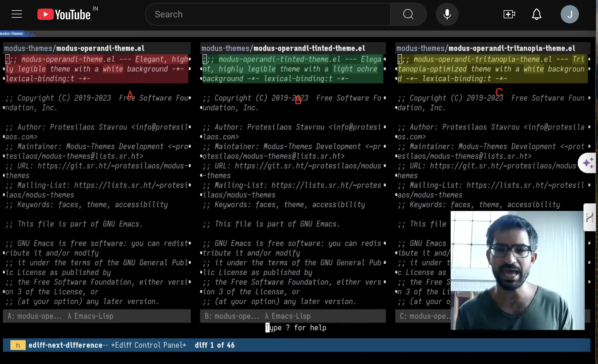Open the Create video camera icon

click(509, 14)
